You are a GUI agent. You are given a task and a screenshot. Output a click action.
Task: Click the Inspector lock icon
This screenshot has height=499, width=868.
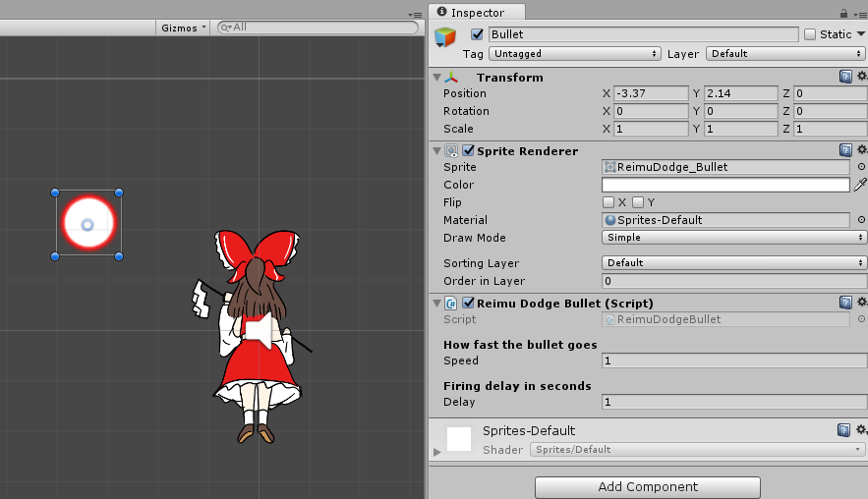click(843, 13)
